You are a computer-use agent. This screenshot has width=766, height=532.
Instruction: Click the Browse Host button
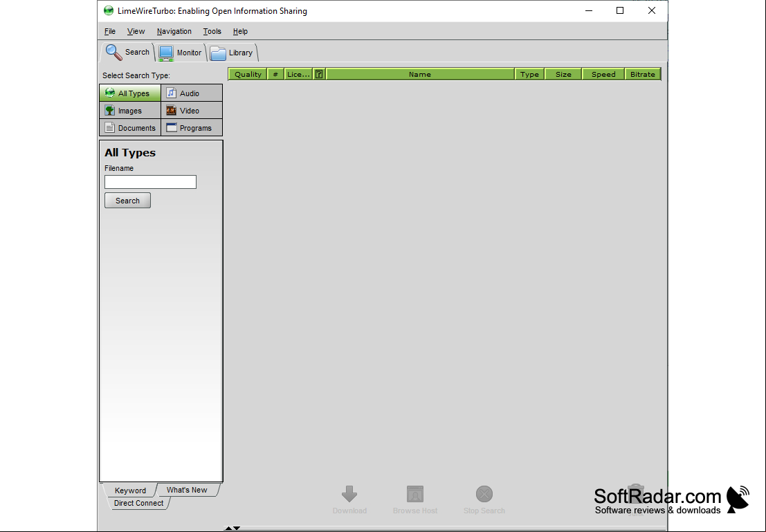pyautogui.click(x=415, y=499)
